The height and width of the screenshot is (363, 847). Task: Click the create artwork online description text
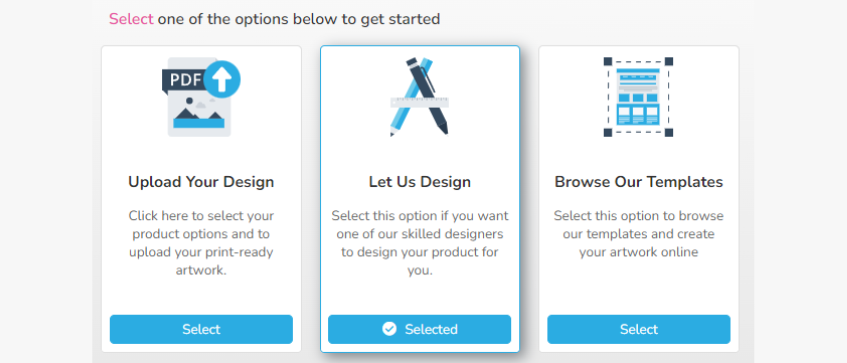(638, 234)
